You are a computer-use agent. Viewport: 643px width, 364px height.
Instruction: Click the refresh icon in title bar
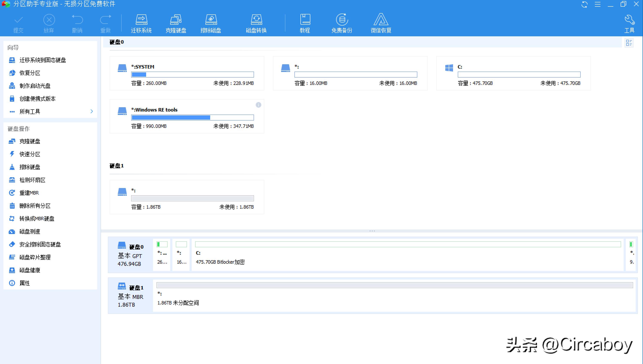click(x=585, y=4)
